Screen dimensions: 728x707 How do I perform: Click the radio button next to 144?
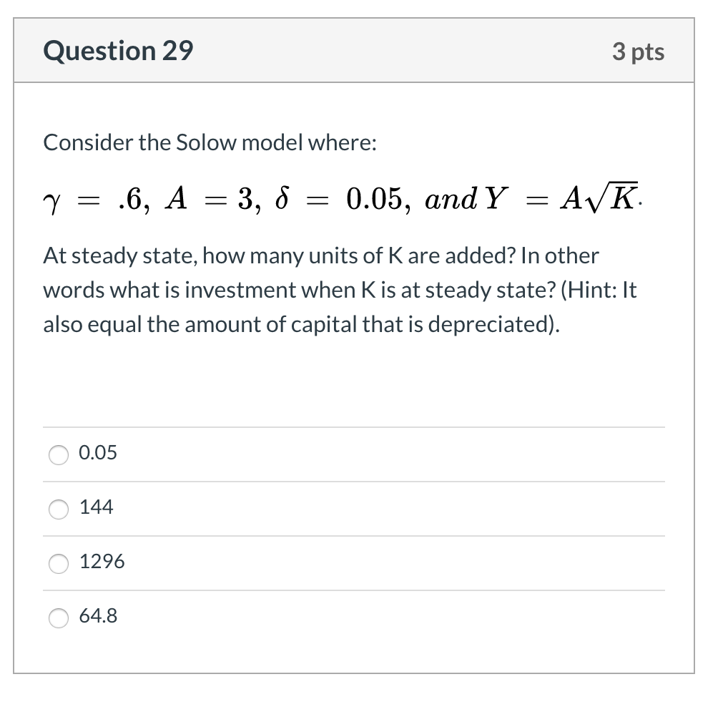pos(58,509)
